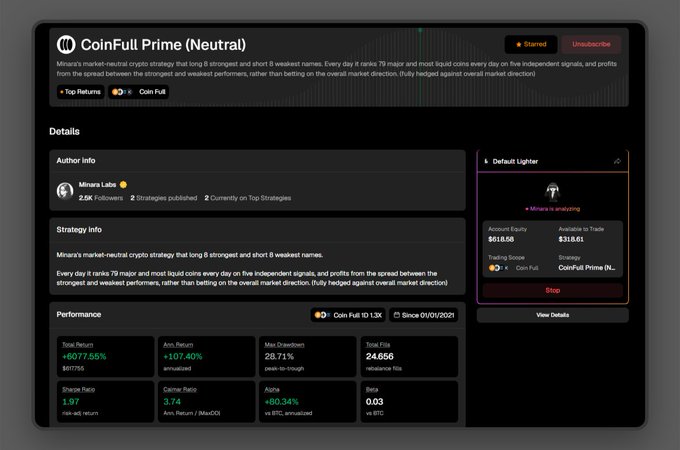The height and width of the screenshot is (450, 680).
Task: Click the Available to Trade $318.61 value
Action: (x=571, y=239)
